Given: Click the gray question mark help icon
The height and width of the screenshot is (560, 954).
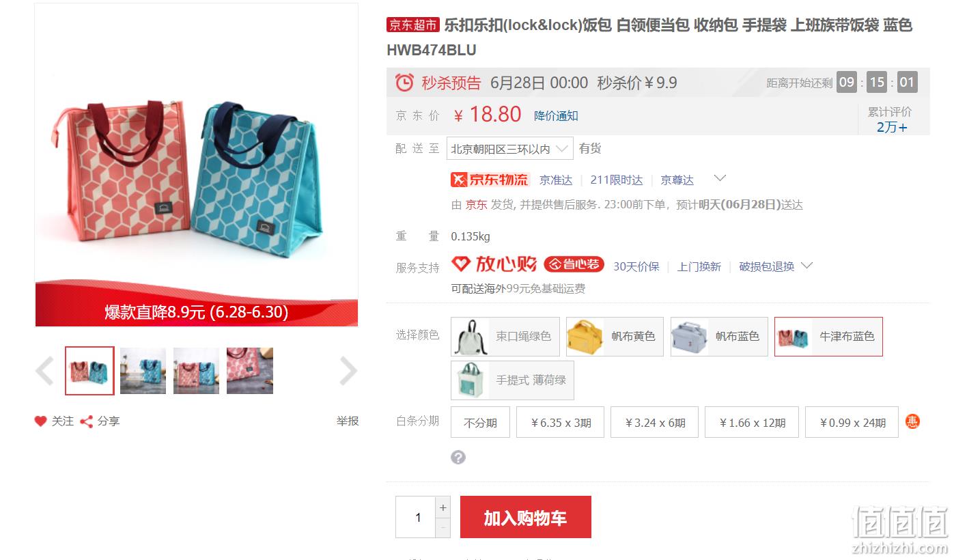Looking at the screenshot, I should coord(458,457).
